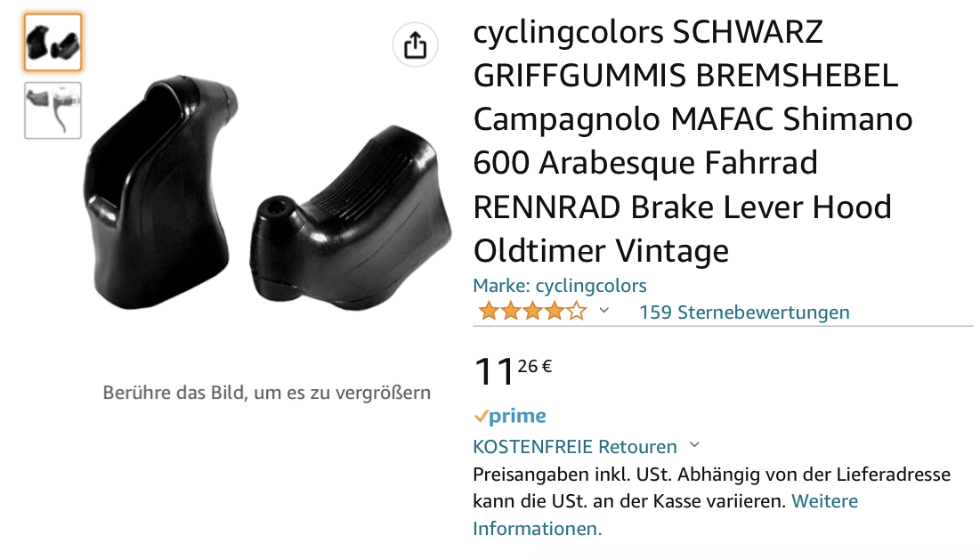Image resolution: width=980 pixels, height=560 pixels.
Task: Expand the star rating dropdown chevron
Action: 603,310
